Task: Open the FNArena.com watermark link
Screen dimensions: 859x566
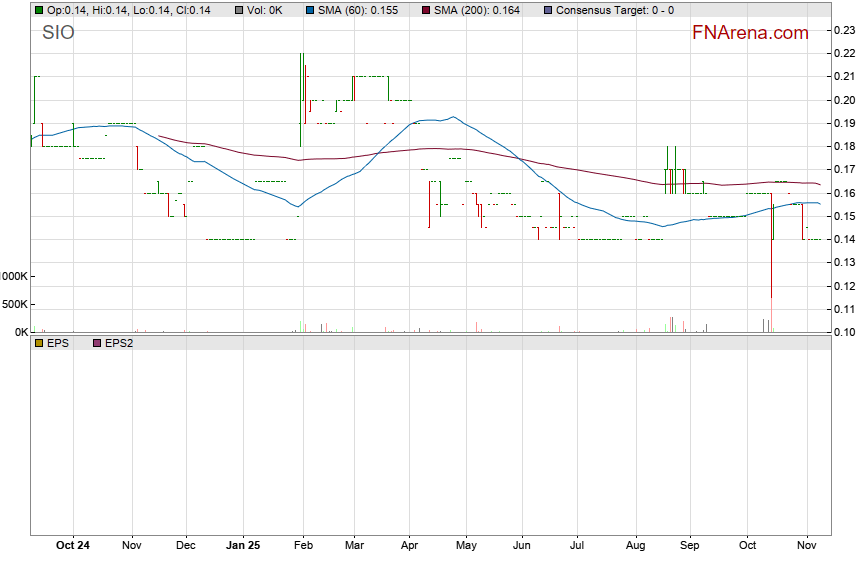Action: pyautogui.click(x=750, y=33)
